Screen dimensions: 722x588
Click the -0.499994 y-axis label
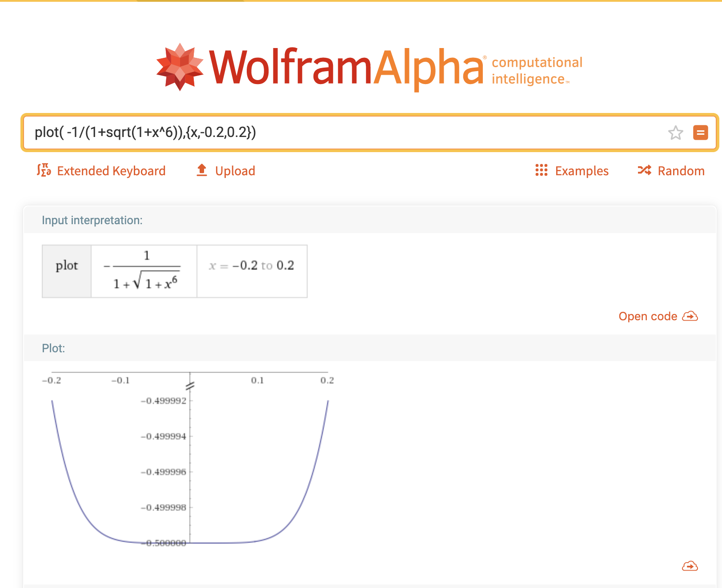click(x=164, y=436)
